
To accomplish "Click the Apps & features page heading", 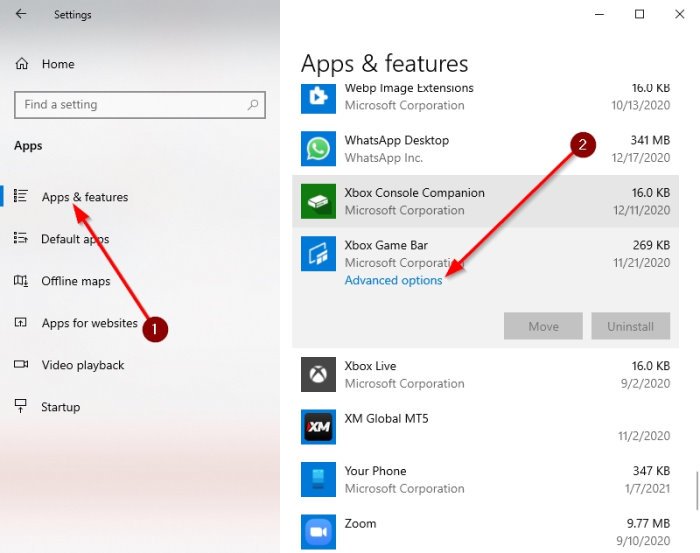I will pyautogui.click(x=384, y=63).
